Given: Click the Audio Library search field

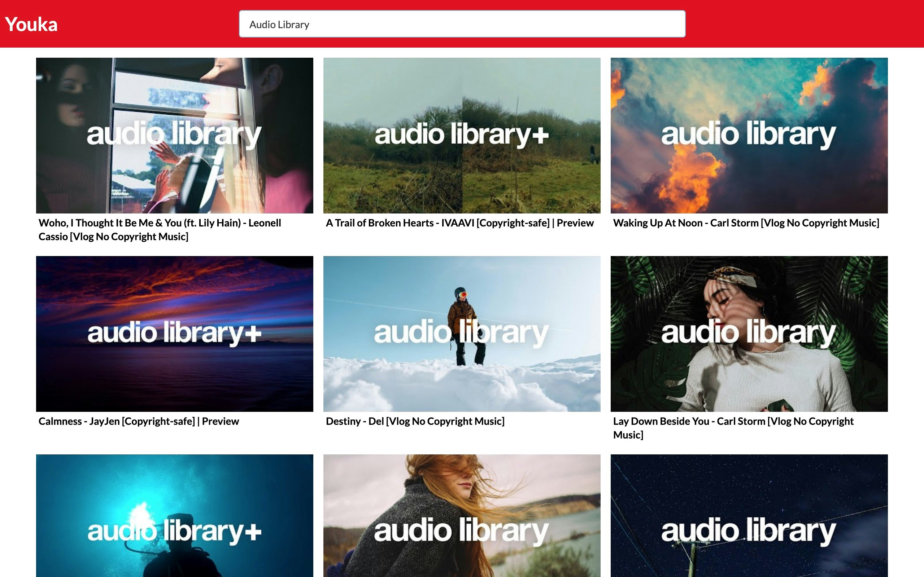Looking at the screenshot, I should (462, 25).
